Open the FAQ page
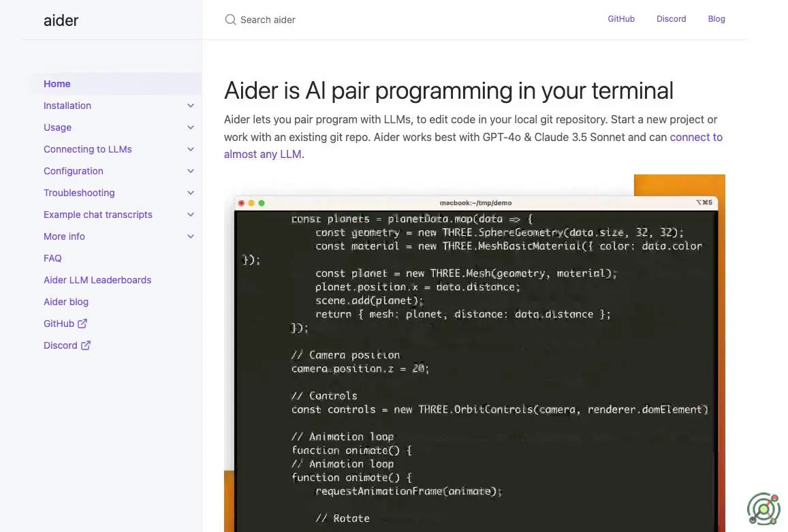The image size is (788, 532). (x=52, y=258)
